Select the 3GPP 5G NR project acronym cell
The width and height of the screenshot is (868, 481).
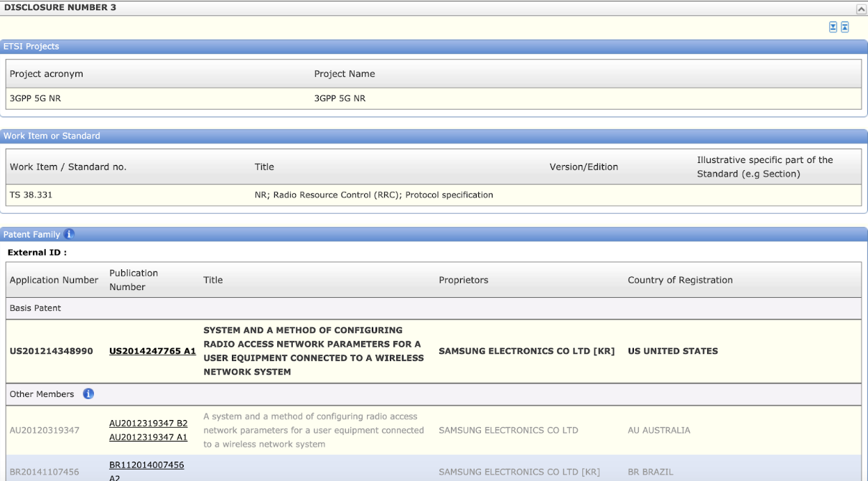(35, 98)
